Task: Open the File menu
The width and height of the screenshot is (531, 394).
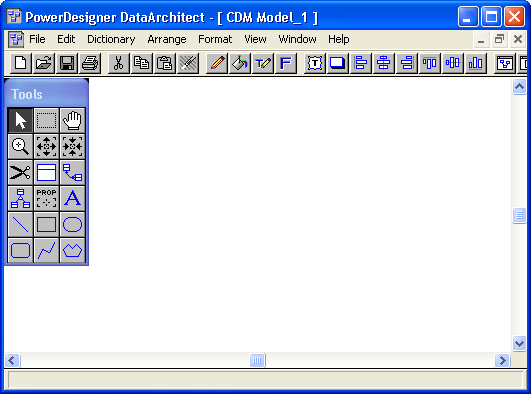Action: click(x=37, y=39)
